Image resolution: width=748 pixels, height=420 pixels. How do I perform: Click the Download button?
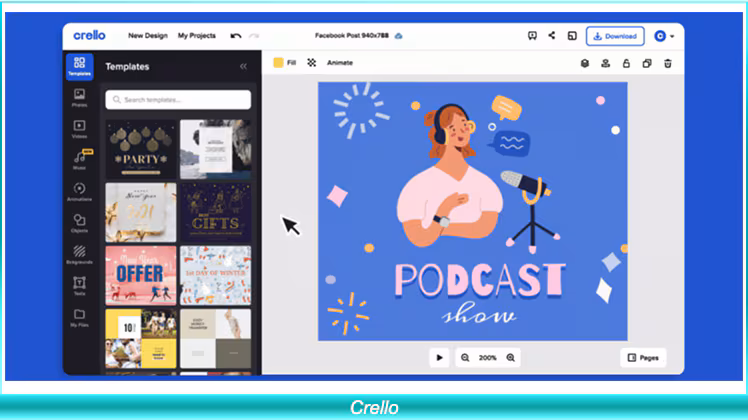(x=615, y=36)
